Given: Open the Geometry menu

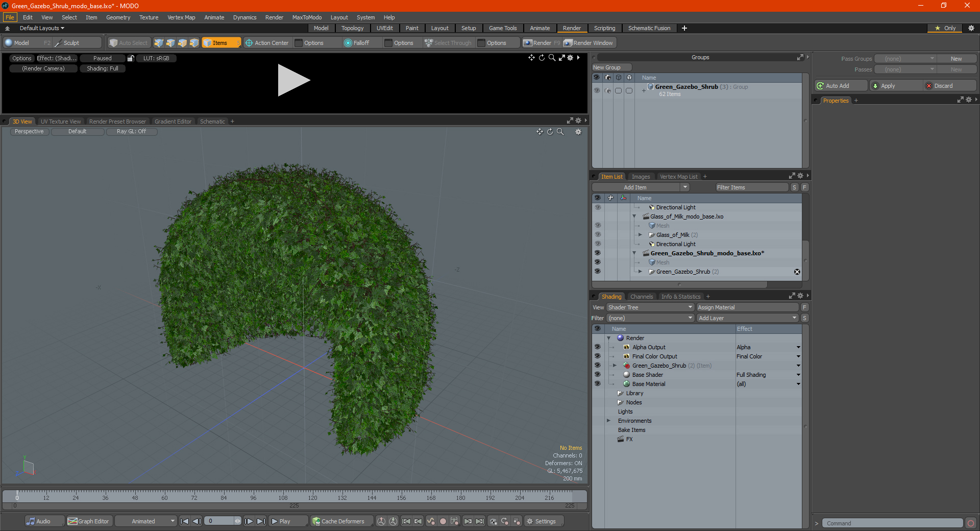Looking at the screenshot, I should (x=118, y=17).
